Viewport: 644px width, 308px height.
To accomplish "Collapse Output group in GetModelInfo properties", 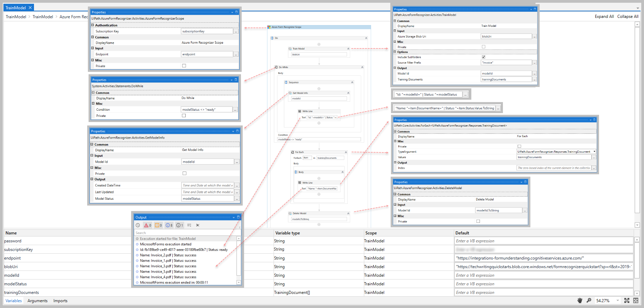I will coord(92,179).
